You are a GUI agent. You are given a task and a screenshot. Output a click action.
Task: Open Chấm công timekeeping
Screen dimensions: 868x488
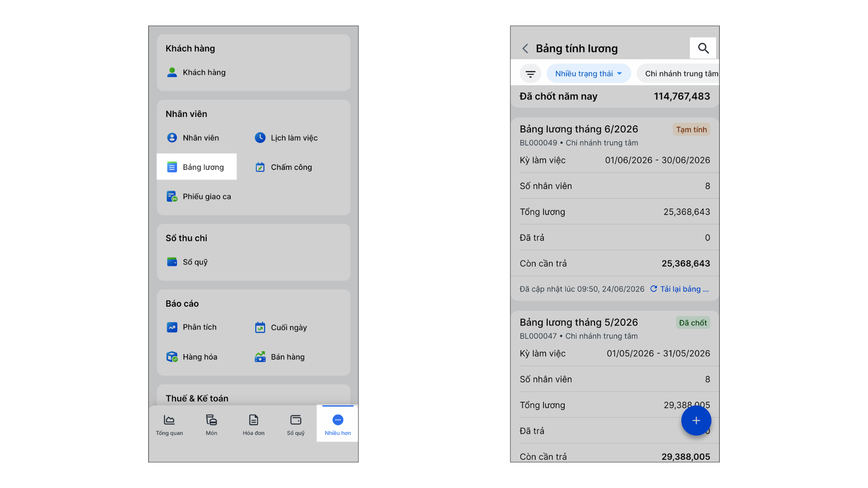point(283,167)
